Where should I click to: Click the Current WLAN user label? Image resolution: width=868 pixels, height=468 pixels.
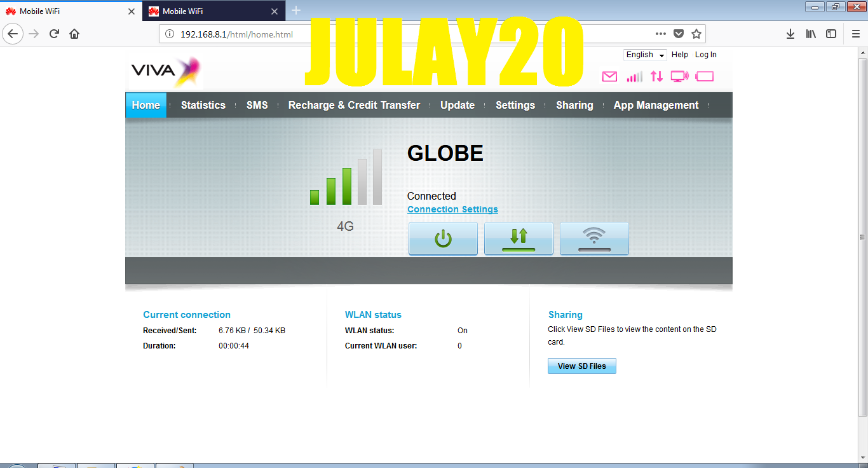point(381,346)
